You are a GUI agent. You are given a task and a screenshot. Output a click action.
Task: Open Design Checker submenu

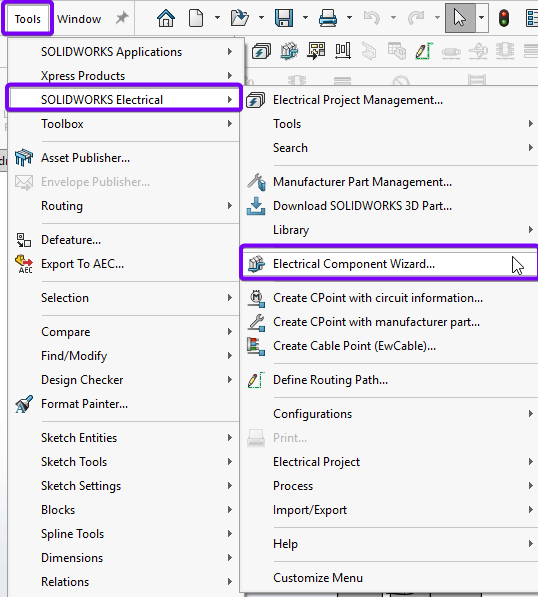123,380
